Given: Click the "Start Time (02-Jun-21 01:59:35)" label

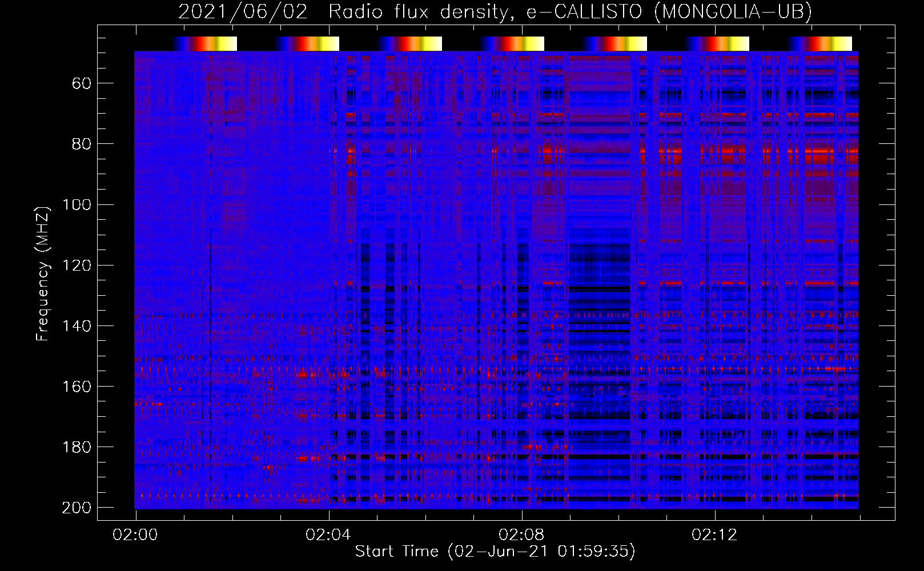Looking at the screenshot, I should pyautogui.click(x=495, y=552).
